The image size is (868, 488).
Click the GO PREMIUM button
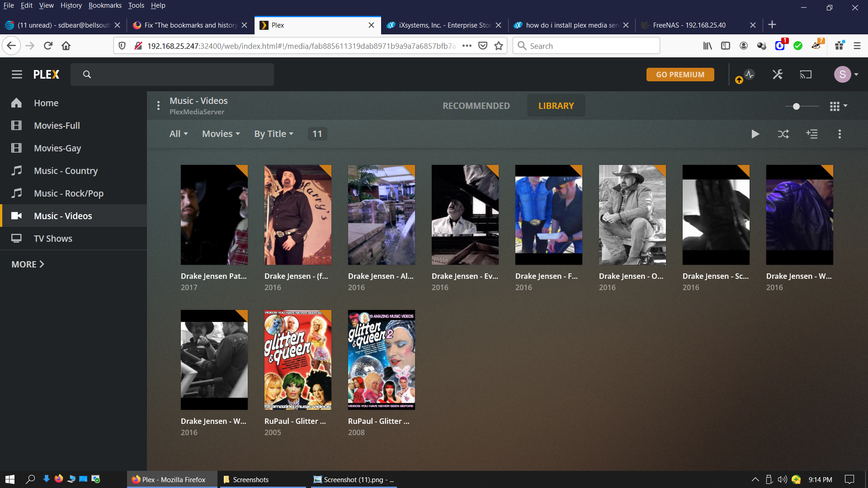(680, 75)
